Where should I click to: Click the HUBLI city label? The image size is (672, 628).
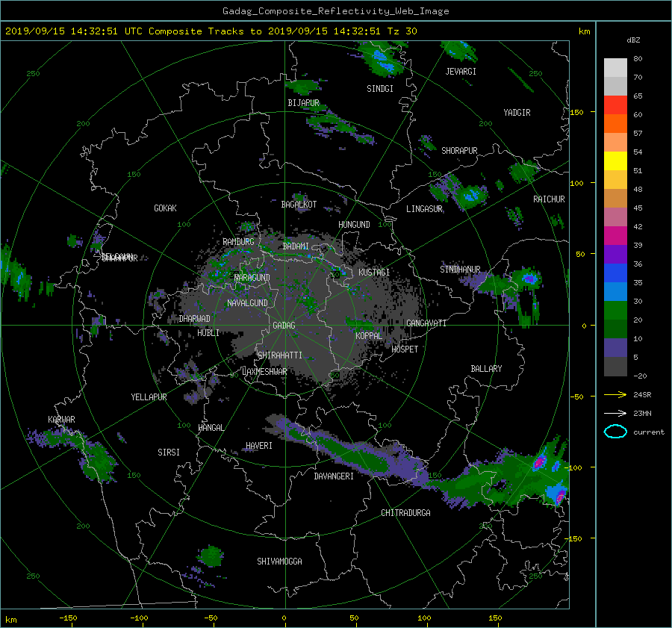coord(208,333)
